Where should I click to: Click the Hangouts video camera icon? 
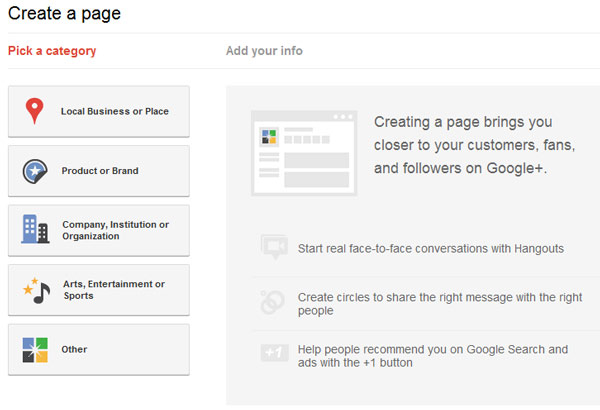pyautogui.click(x=274, y=247)
